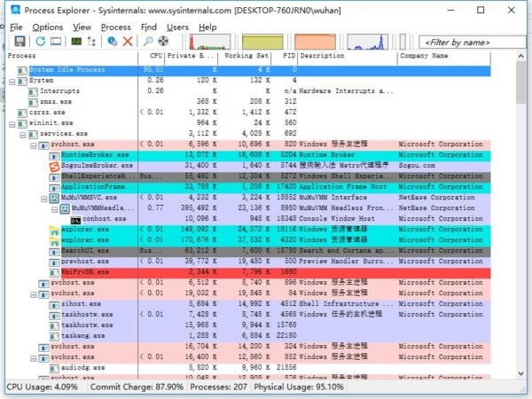Open the yellow commit history graph

262,42
